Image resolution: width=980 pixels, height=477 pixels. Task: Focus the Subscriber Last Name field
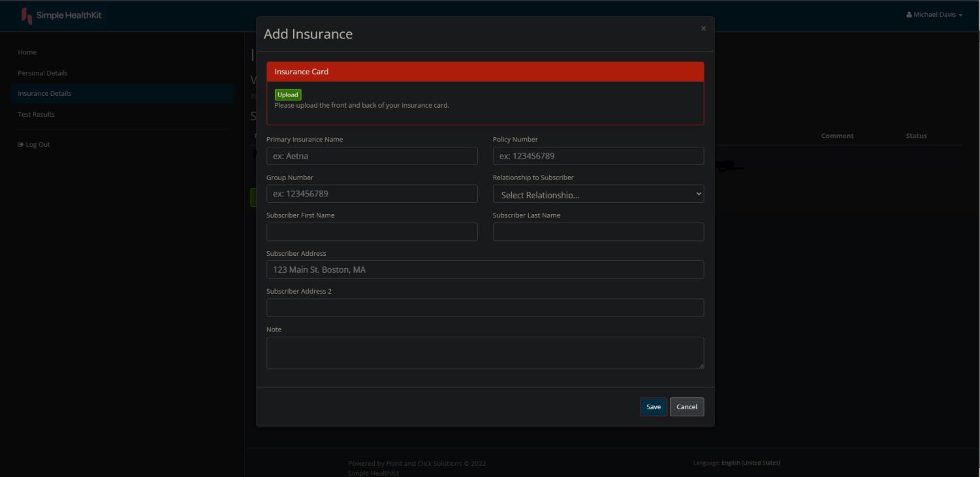tap(597, 232)
